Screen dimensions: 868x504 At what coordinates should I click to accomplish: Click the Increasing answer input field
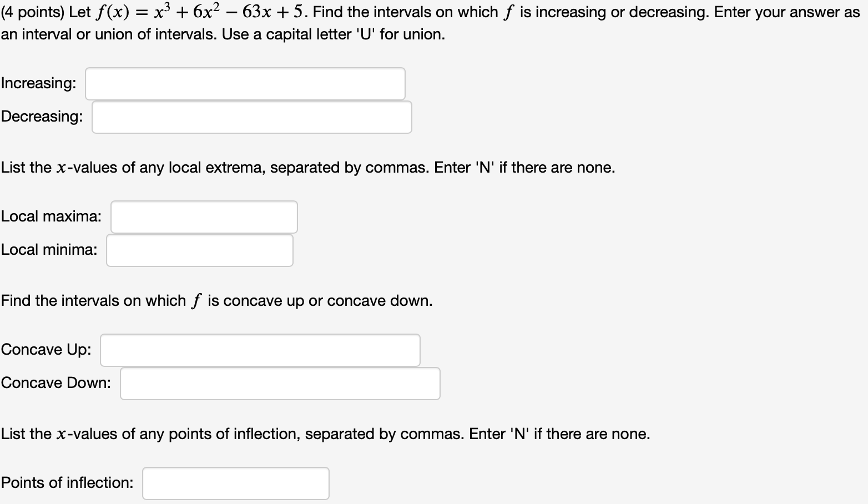(x=244, y=83)
